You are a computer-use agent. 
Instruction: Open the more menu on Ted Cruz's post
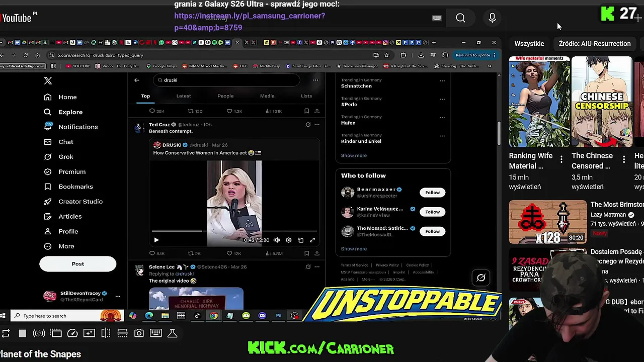[x=317, y=125]
